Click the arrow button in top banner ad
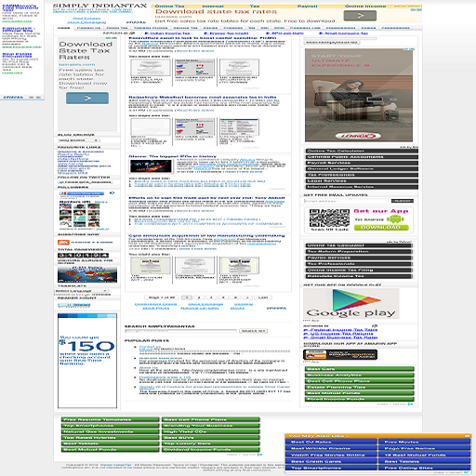 coord(360,15)
